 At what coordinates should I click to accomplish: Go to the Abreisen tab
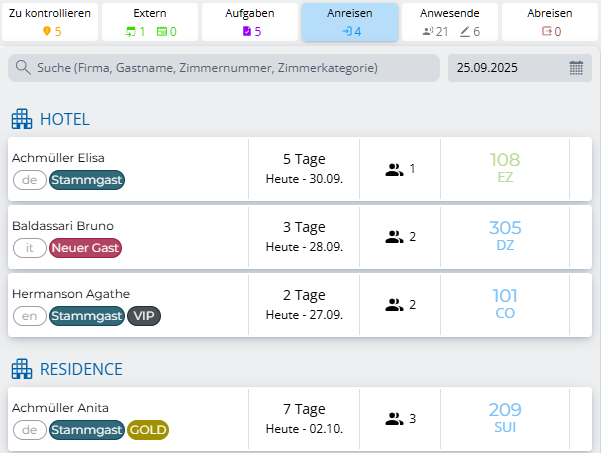550,21
